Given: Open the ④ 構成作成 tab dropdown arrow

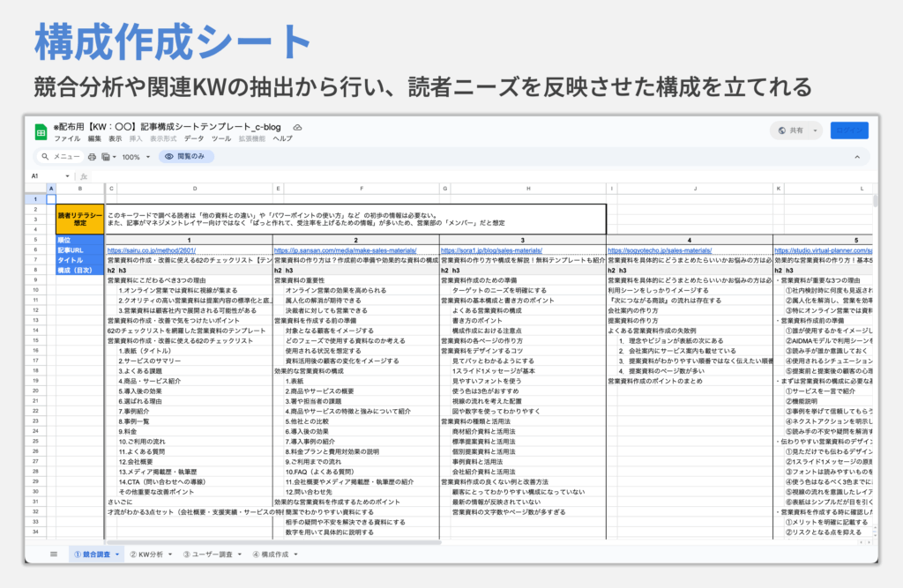Looking at the screenshot, I should click(x=296, y=555).
